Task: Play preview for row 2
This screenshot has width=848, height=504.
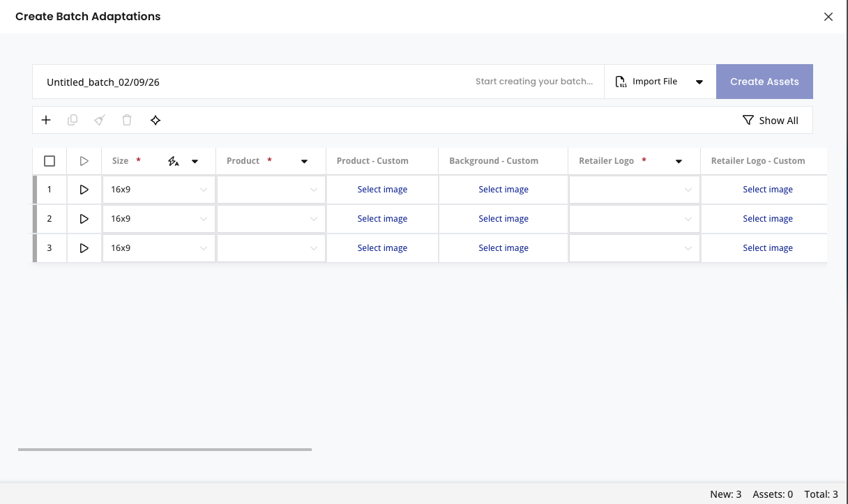Action: point(84,219)
